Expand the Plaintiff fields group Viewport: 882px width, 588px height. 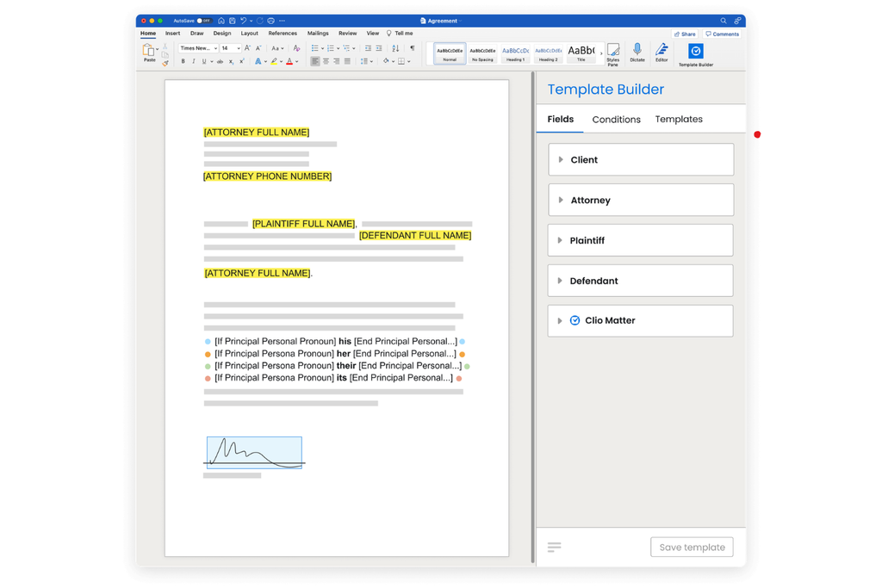(x=641, y=240)
